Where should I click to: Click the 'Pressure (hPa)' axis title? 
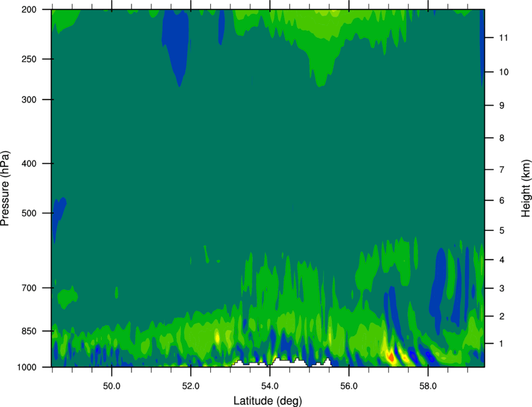(x=6, y=188)
